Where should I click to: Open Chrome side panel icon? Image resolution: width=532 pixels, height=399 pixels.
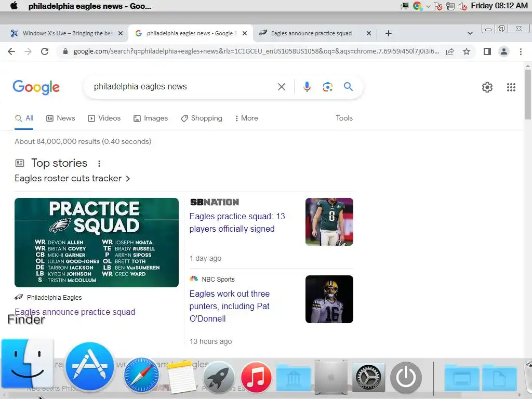tap(487, 51)
